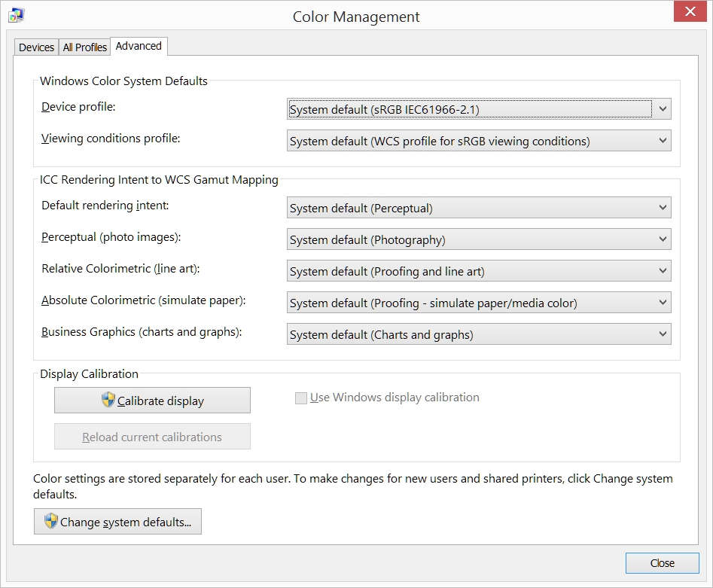The height and width of the screenshot is (588, 713).
Task: Click the shield icon on Change system defaults
Action: (x=51, y=521)
